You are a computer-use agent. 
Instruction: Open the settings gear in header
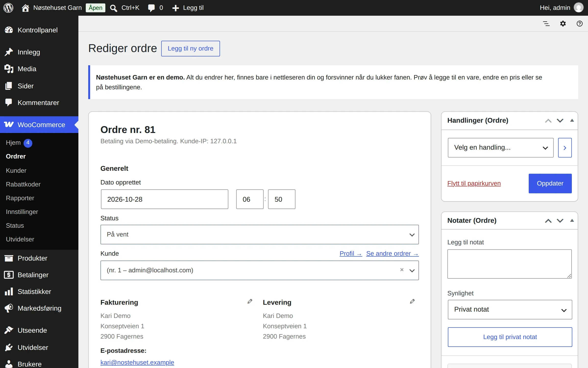(x=563, y=24)
